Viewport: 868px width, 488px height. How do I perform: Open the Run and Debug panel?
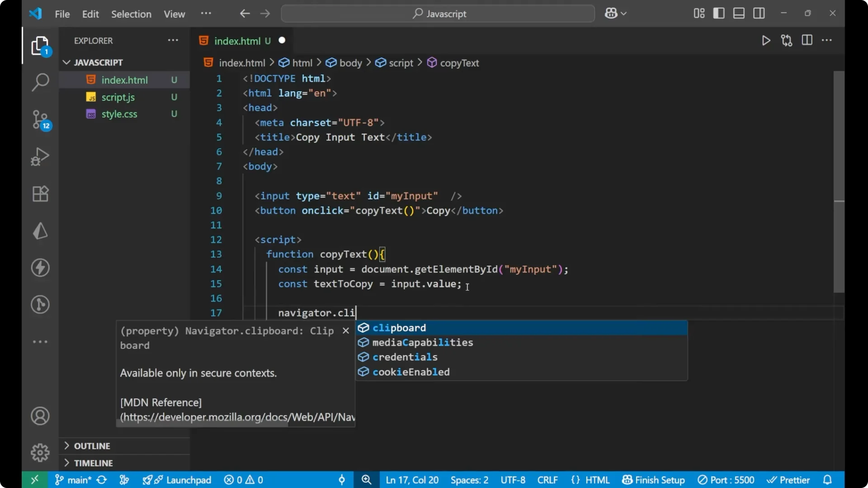point(40,156)
